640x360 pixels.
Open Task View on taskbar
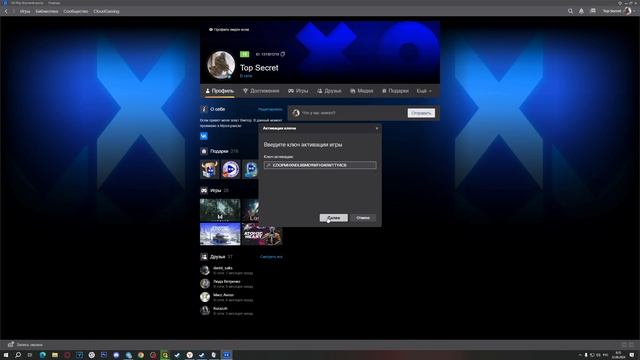point(30,355)
